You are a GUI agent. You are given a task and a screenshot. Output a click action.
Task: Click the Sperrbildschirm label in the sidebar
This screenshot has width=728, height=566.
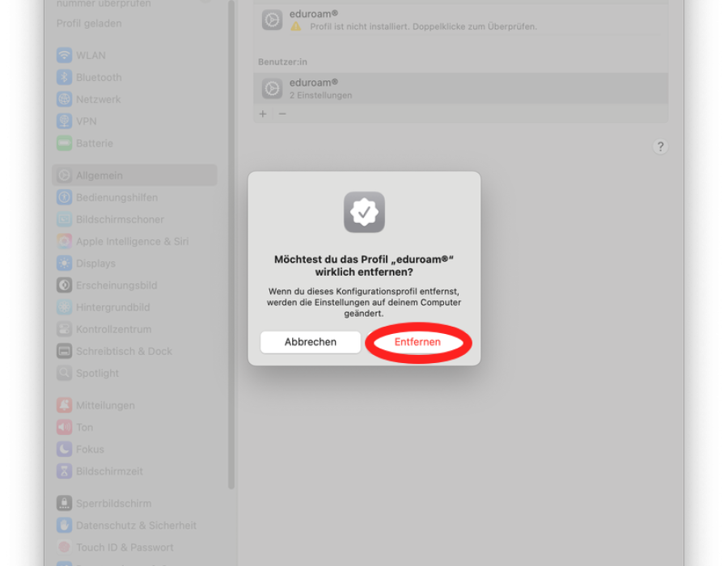(114, 503)
